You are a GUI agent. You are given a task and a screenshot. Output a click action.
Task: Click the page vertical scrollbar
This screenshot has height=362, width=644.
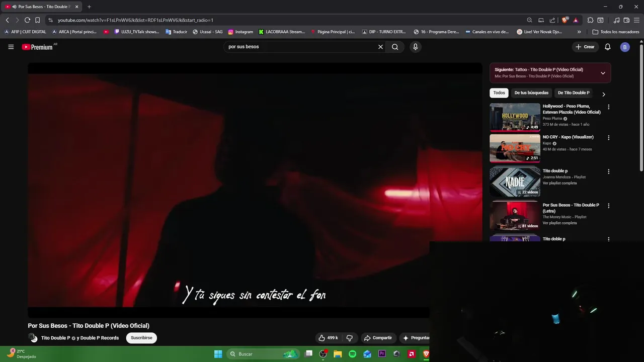coord(641,108)
